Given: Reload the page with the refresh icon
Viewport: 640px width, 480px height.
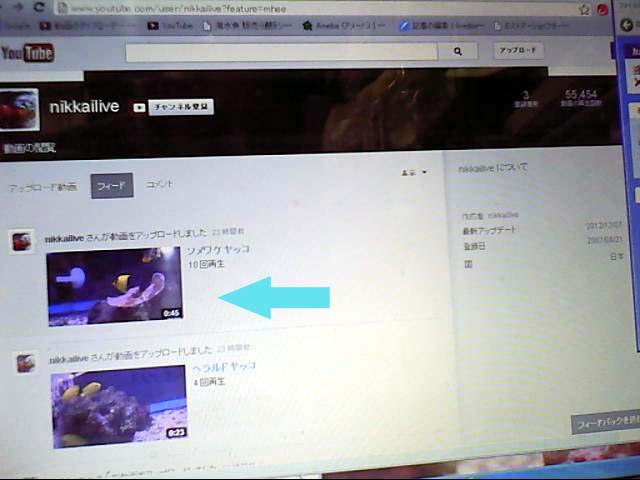Looking at the screenshot, I should (x=39, y=7).
